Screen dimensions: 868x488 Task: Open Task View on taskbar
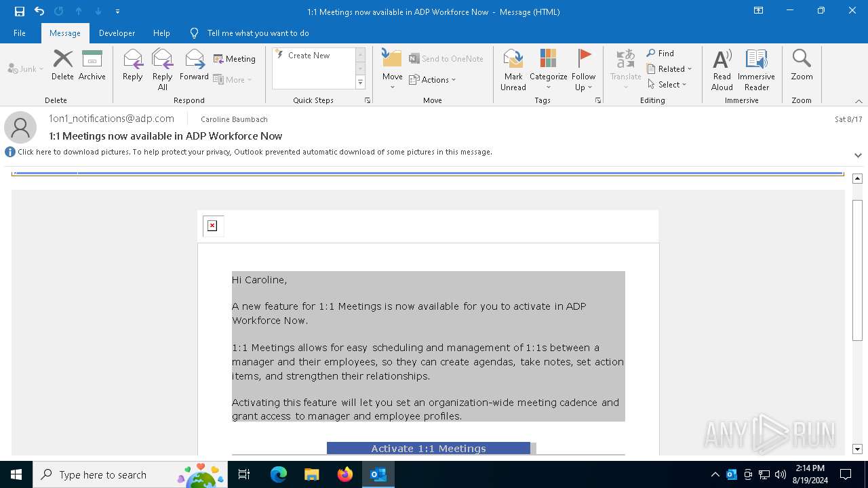[244, 474]
